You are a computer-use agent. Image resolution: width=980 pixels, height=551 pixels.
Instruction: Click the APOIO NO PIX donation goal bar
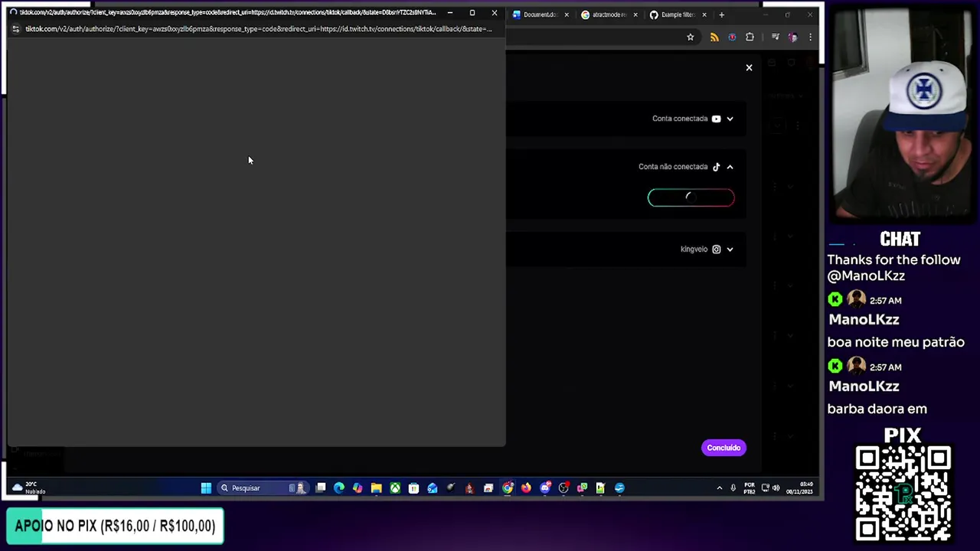pyautogui.click(x=115, y=526)
